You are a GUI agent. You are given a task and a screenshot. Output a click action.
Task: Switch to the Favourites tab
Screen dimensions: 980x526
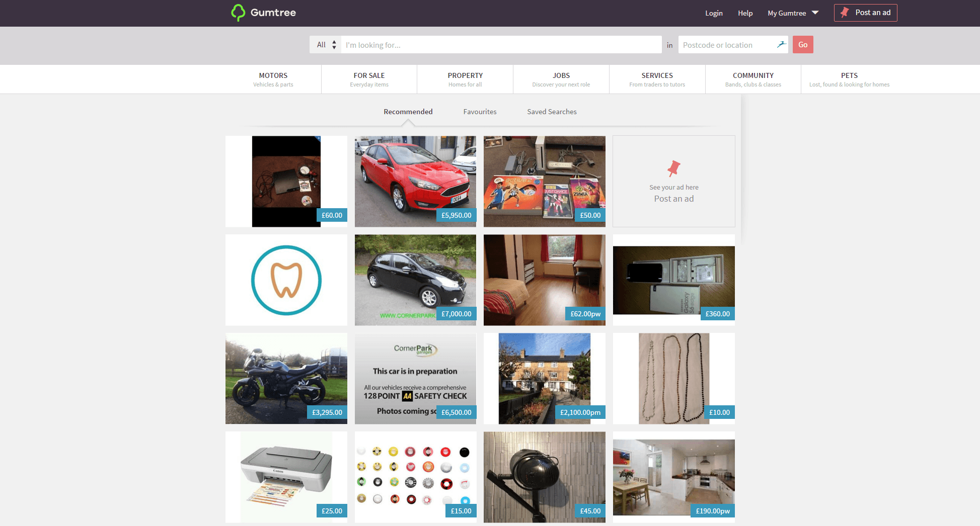(x=480, y=112)
